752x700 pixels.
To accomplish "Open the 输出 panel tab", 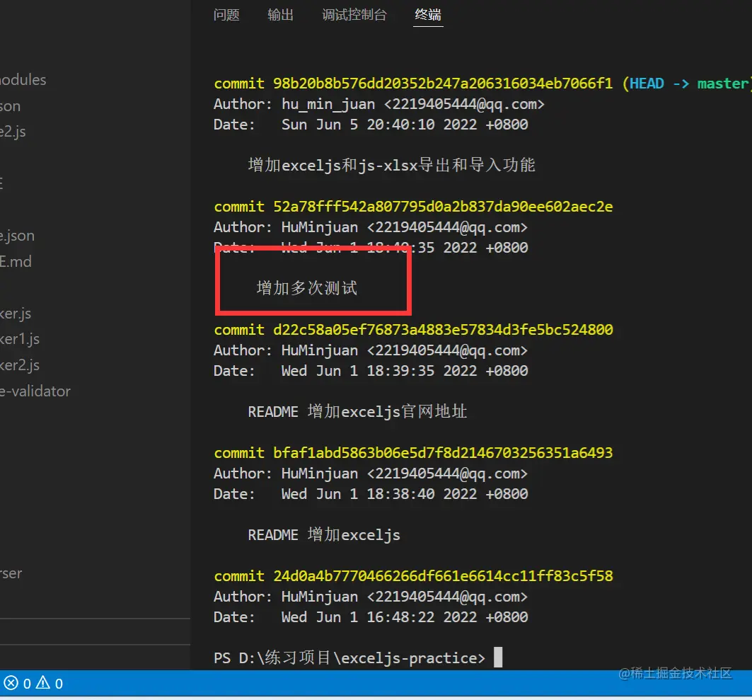I will pos(281,15).
